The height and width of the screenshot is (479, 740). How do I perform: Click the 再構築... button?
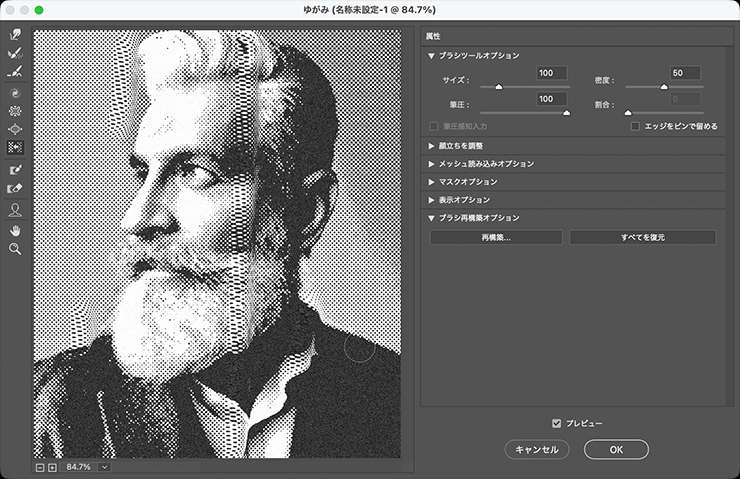tap(496, 237)
